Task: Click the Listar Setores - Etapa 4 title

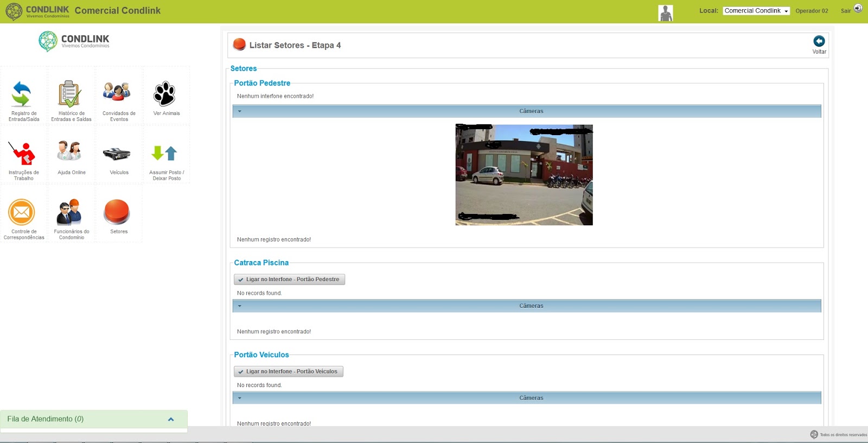Action: point(295,45)
